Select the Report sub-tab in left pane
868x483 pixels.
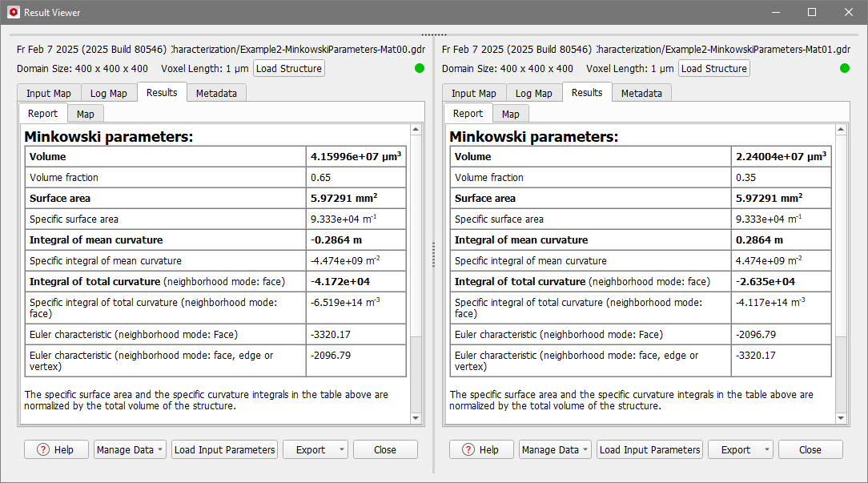coord(42,114)
